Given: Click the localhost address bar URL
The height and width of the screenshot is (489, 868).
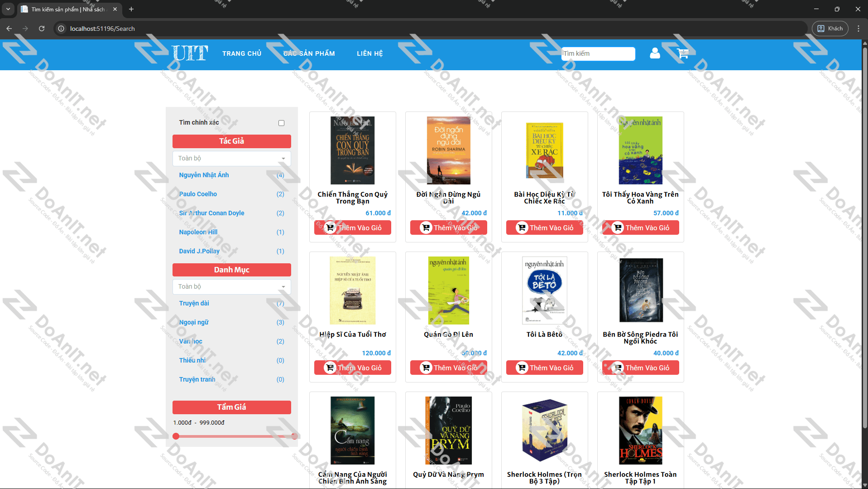Looking at the screenshot, I should point(102,29).
